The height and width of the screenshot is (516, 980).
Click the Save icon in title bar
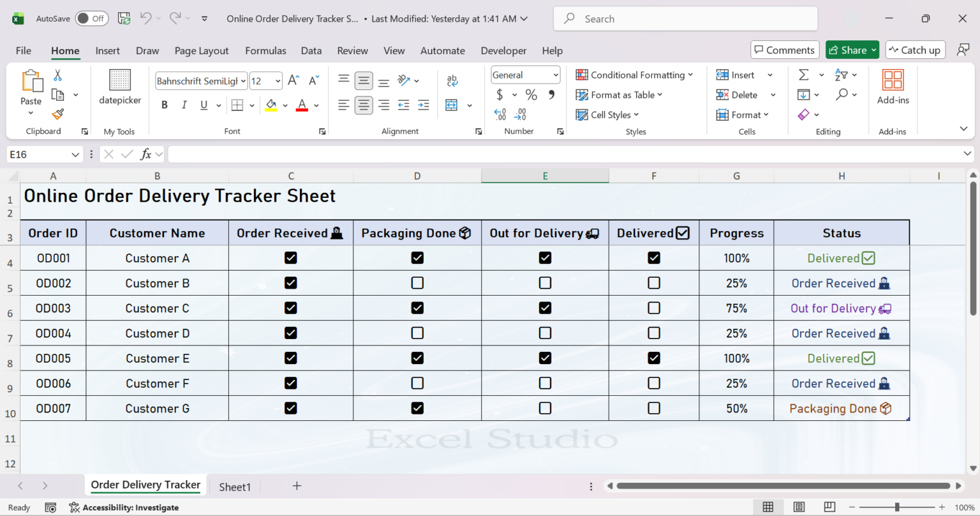coord(124,19)
